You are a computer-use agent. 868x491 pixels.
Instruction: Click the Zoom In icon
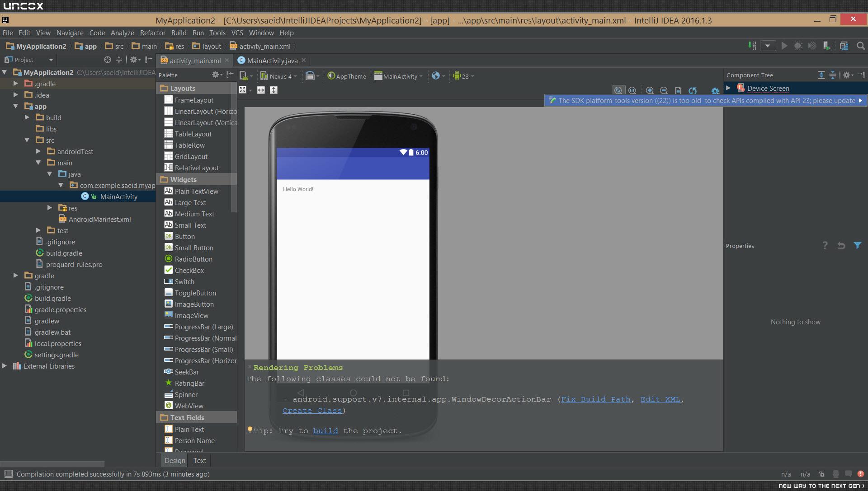[650, 90]
